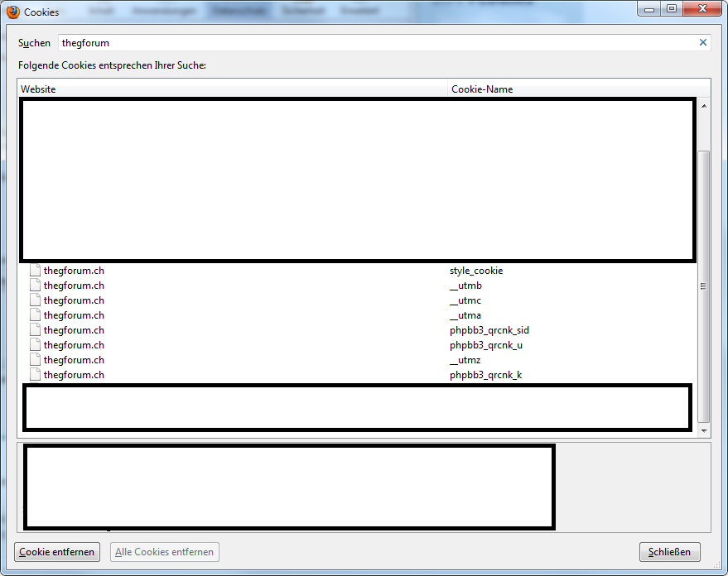Select the __utmb cookie row

pos(358,286)
